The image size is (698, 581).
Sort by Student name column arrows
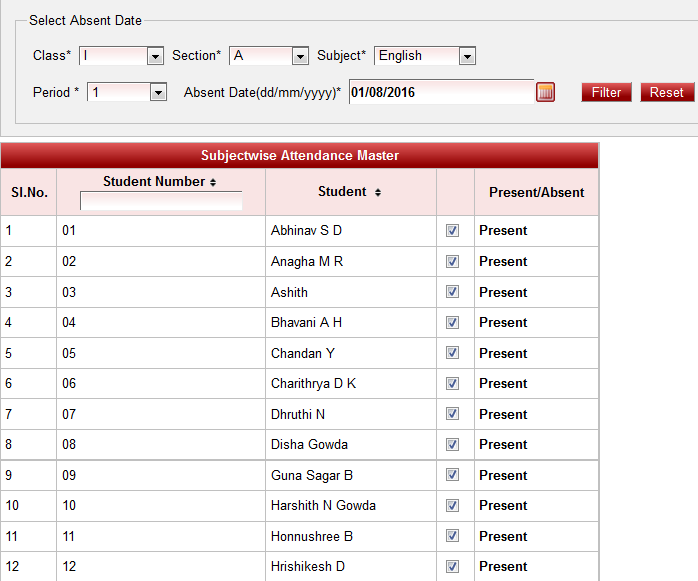click(x=377, y=192)
